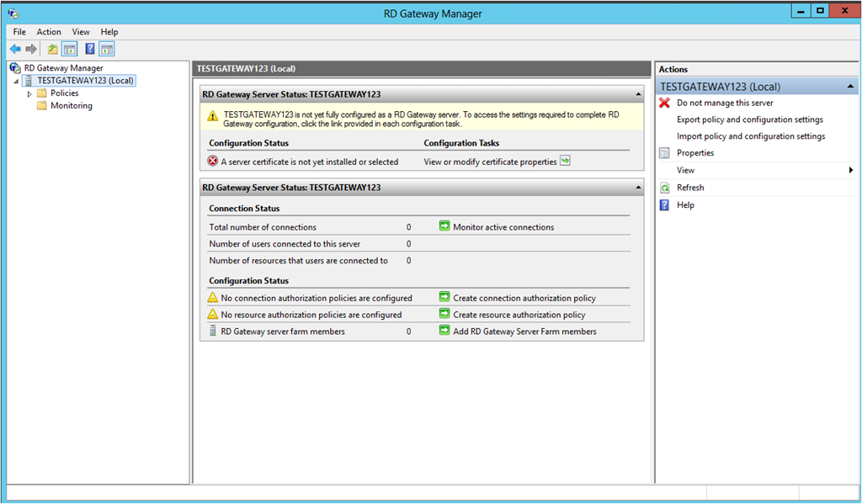Click the RD Gateway Manager root node icon
Screen dimensions: 862x504
(15, 68)
